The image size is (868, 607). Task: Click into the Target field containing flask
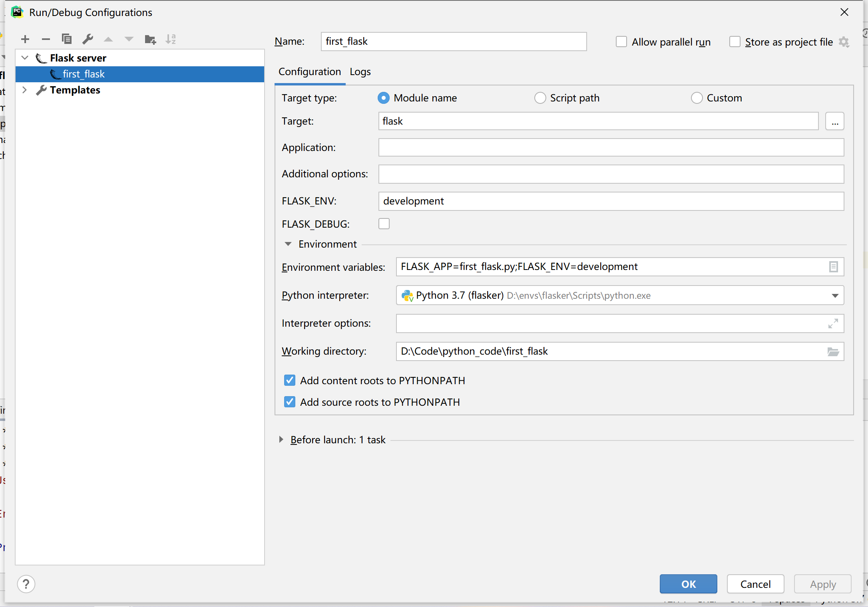pos(598,121)
